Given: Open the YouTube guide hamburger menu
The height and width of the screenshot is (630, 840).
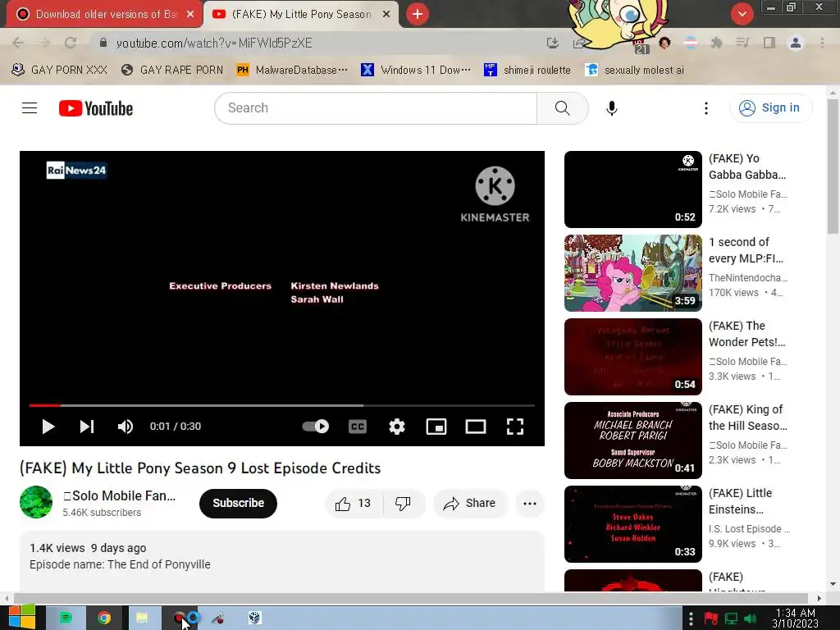Looking at the screenshot, I should pos(30,108).
